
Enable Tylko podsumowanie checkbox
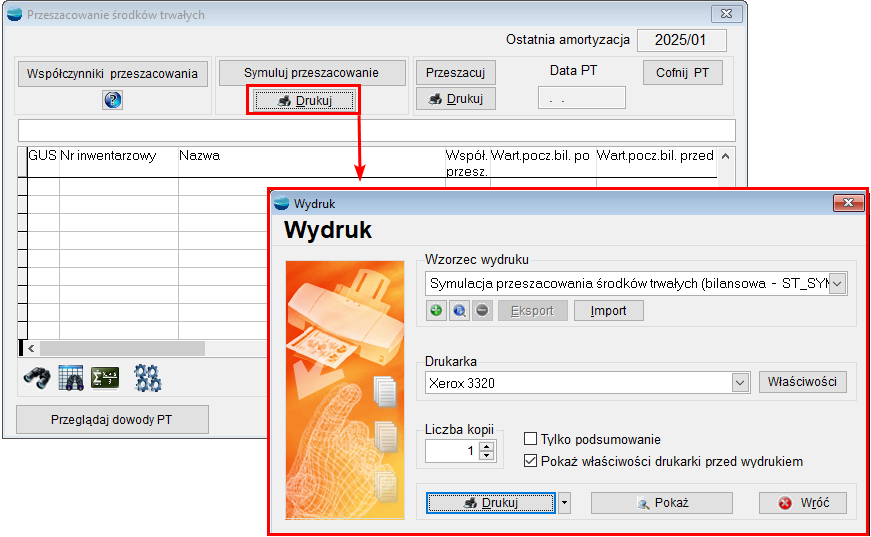pos(530,439)
